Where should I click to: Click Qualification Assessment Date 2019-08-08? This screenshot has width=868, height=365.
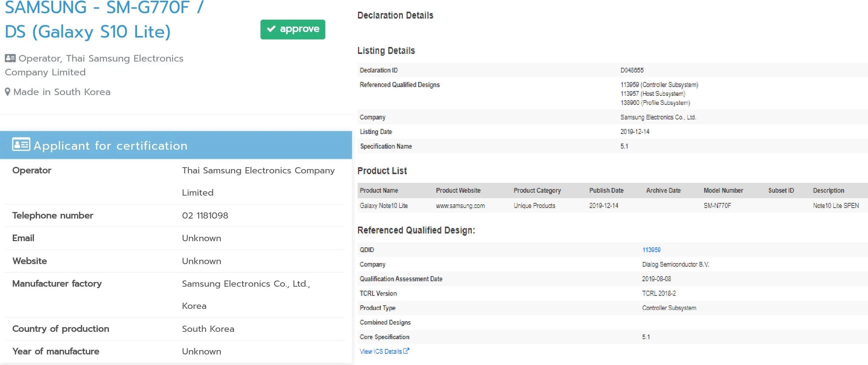(656, 279)
